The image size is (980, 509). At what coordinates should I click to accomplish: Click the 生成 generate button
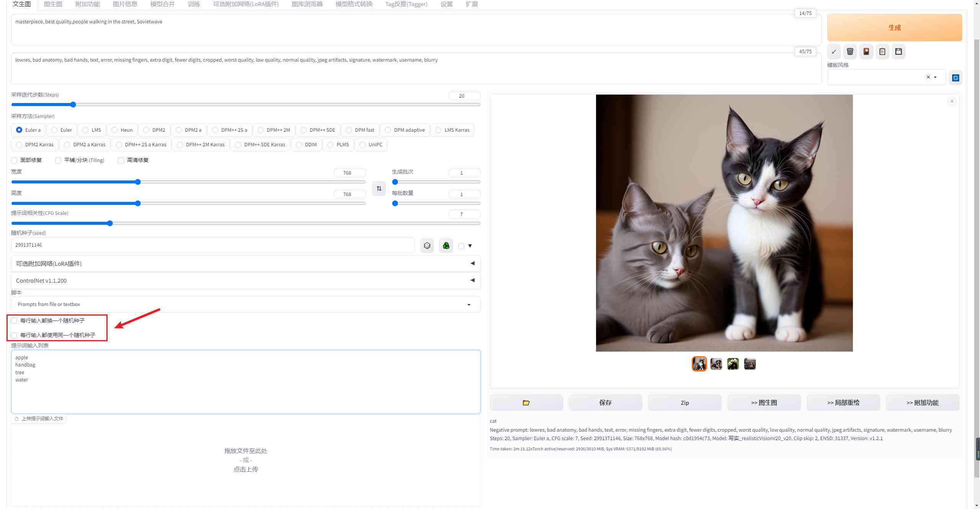(895, 27)
